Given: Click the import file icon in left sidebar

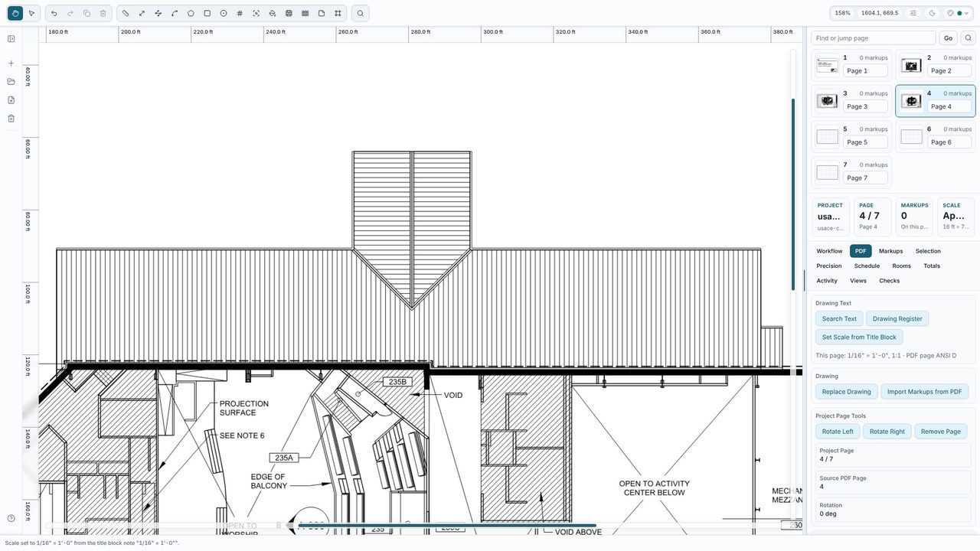Looking at the screenshot, I should [x=11, y=100].
